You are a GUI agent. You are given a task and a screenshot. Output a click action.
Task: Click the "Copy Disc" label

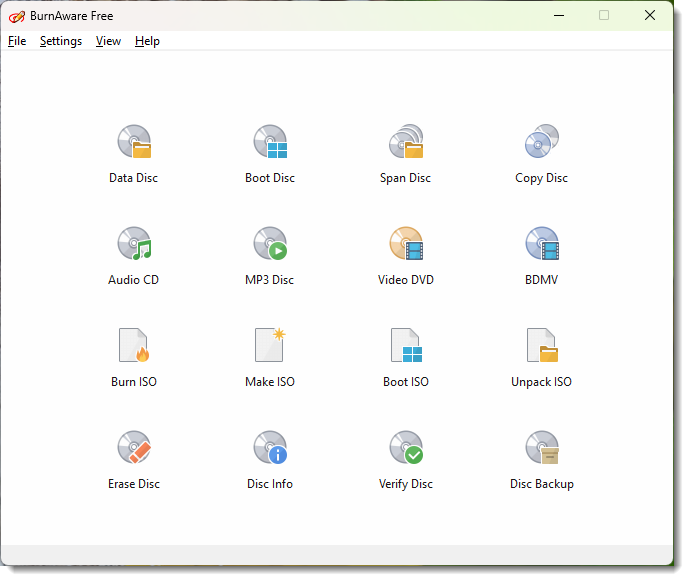point(541,178)
